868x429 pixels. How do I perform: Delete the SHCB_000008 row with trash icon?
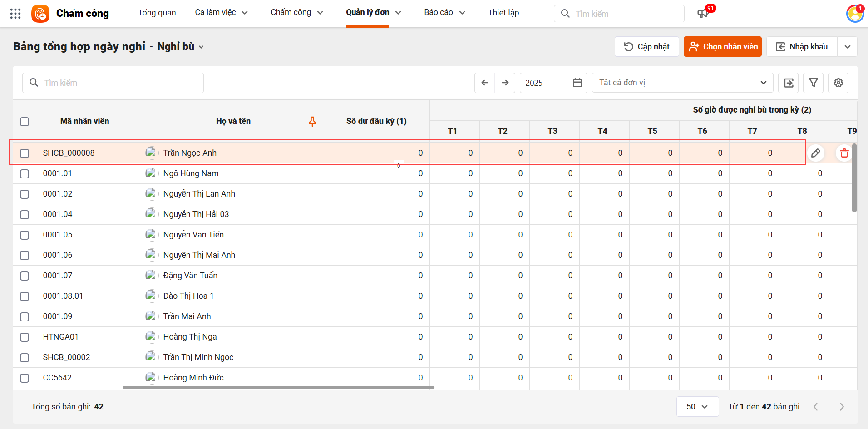[844, 153]
